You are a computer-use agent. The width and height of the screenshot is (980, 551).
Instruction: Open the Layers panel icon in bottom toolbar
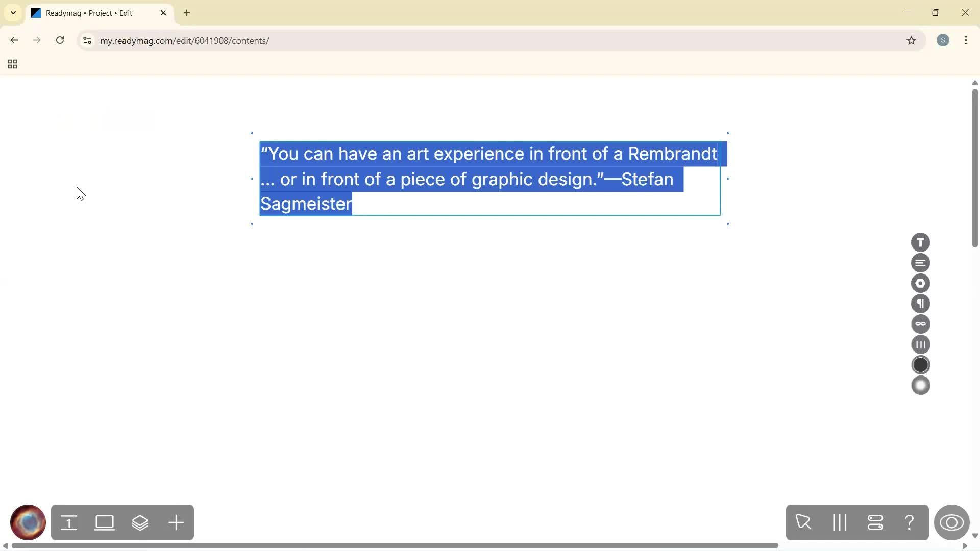141,522
